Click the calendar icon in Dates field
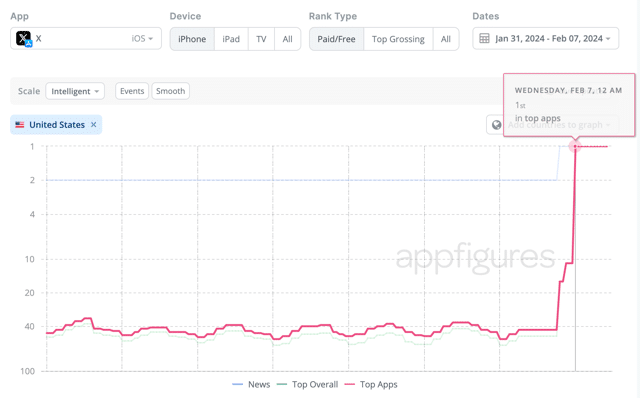 484,39
